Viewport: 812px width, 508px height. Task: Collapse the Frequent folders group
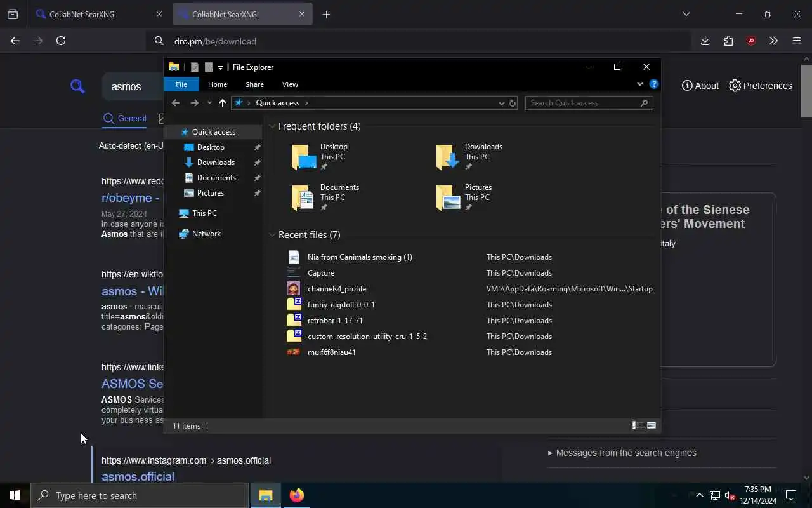pyautogui.click(x=272, y=126)
